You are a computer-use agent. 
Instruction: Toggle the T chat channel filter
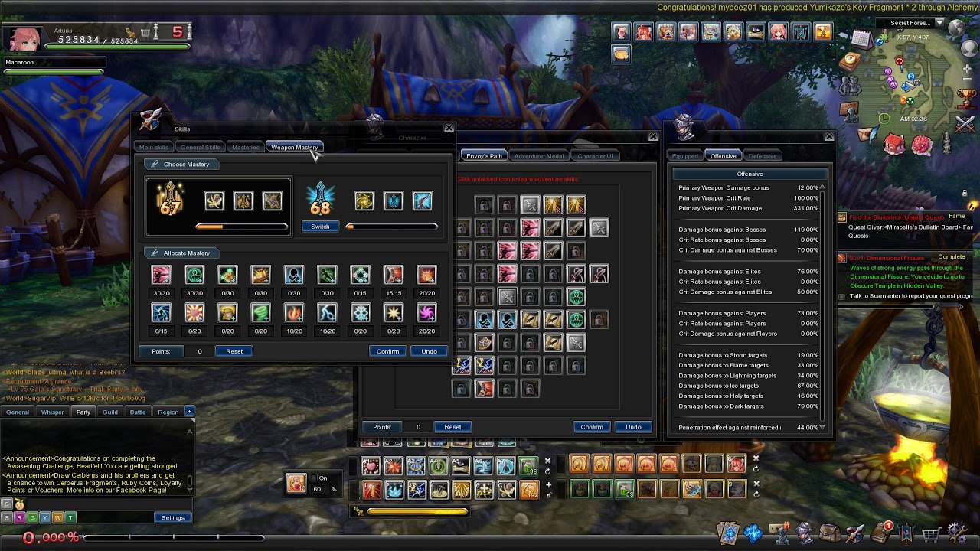click(70, 517)
